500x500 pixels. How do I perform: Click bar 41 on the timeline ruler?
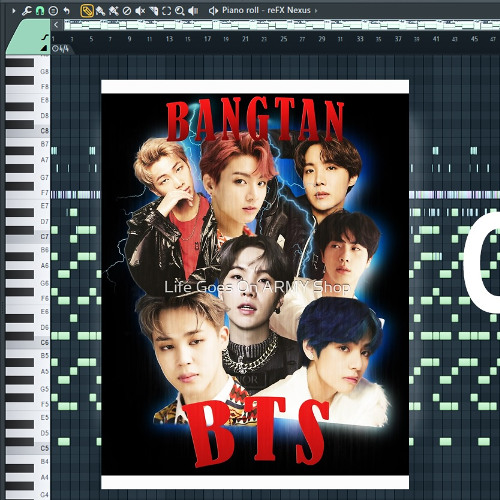tap(436, 39)
